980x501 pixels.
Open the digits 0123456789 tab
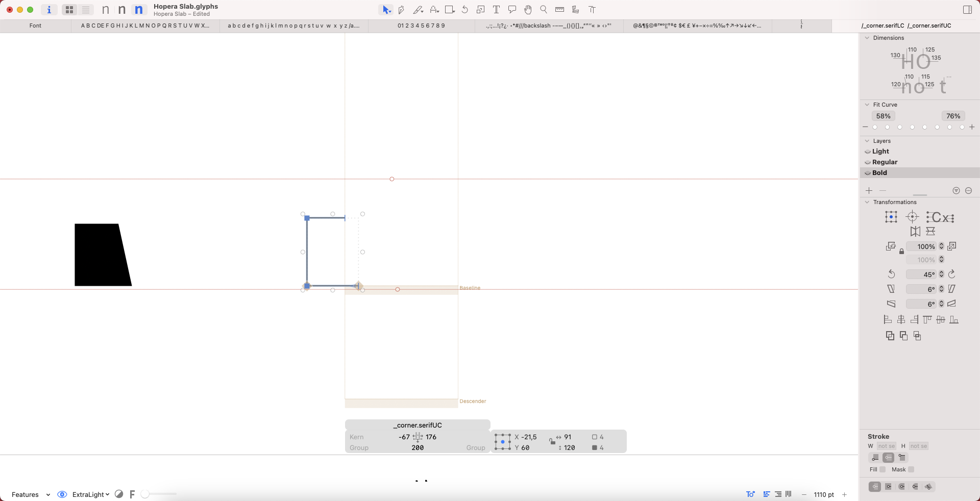tap(421, 26)
